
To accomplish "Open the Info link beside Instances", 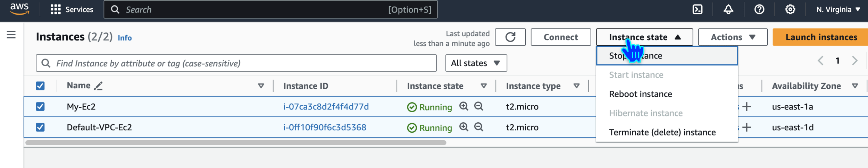I will [x=125, y=38].
